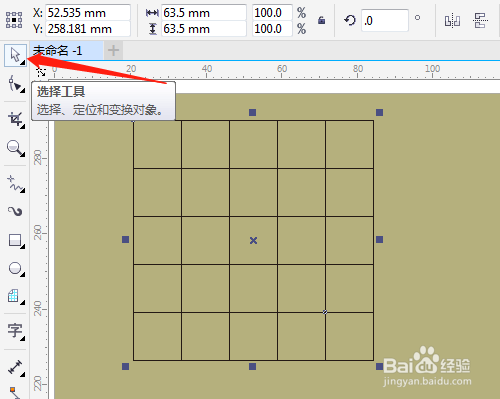Click the top-right selection handle
The image size is (500, 399).
coord(379,112)
